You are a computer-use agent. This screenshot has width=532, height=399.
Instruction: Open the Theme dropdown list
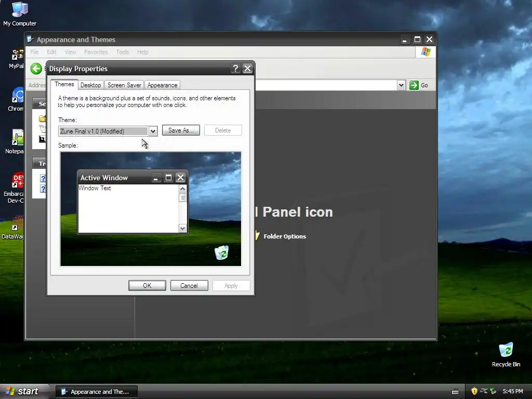click(x=153, y=131)
